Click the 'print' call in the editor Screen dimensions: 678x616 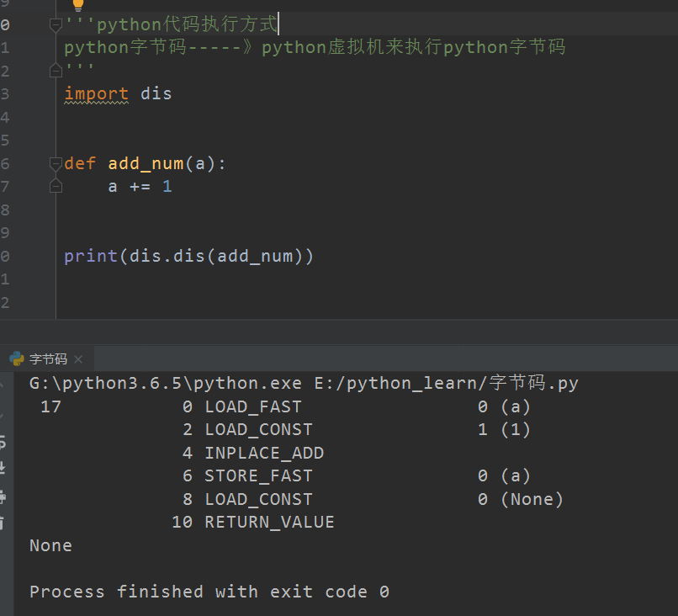[x=91, y=257]
